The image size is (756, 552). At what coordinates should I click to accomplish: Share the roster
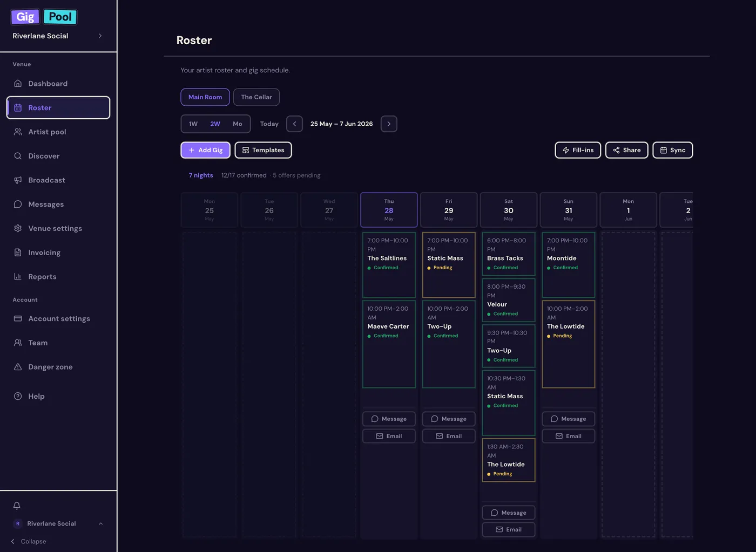coord(627,150)
